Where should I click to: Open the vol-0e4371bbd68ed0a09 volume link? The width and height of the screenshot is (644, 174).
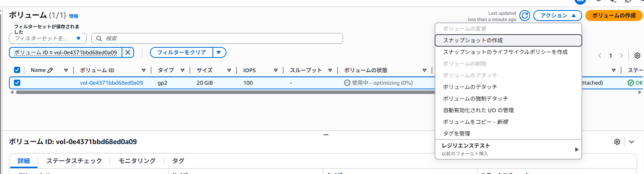pyautogui.click(x=111, y=83)
